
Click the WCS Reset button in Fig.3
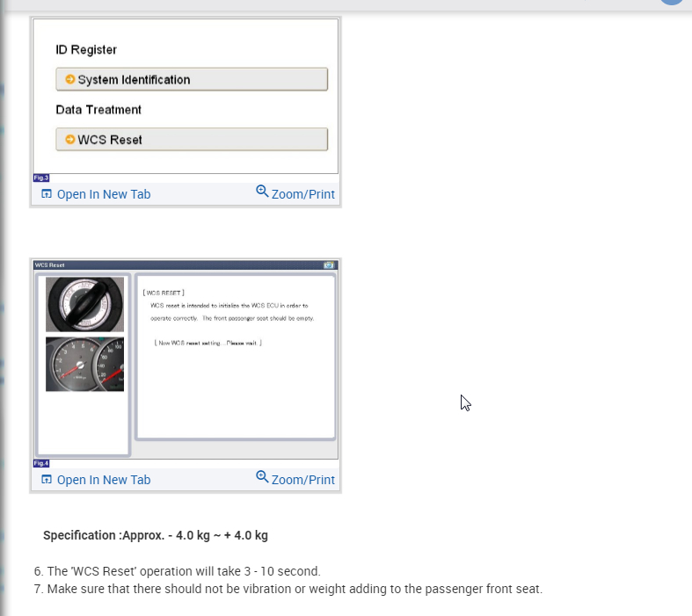[192, 140]
